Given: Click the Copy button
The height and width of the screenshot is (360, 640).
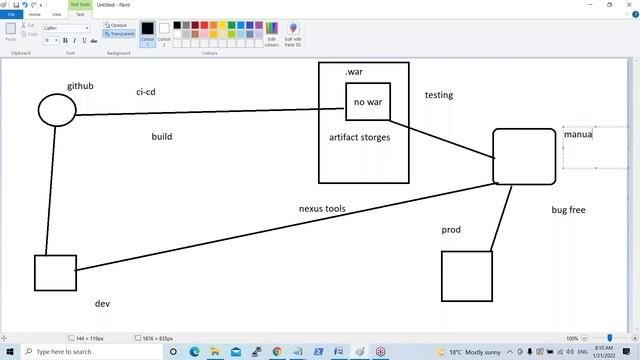Looking at the screenshot, I should (x=29, y=34).
